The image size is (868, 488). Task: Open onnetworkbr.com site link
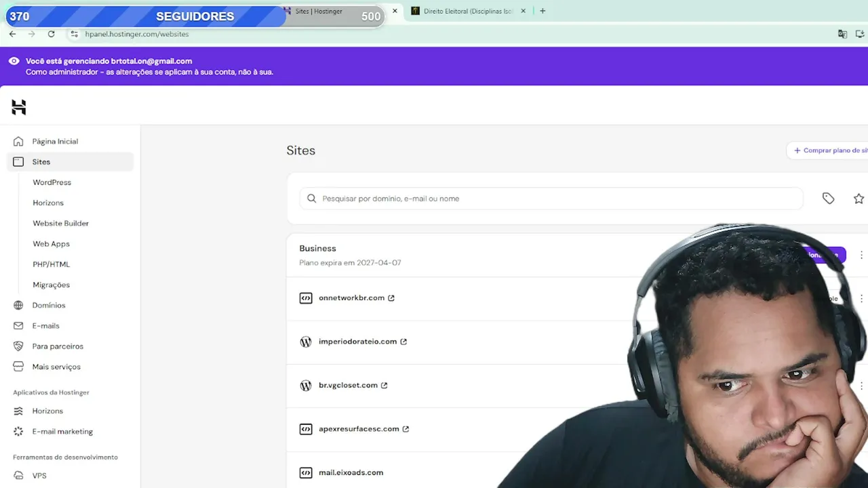point(351,298)
